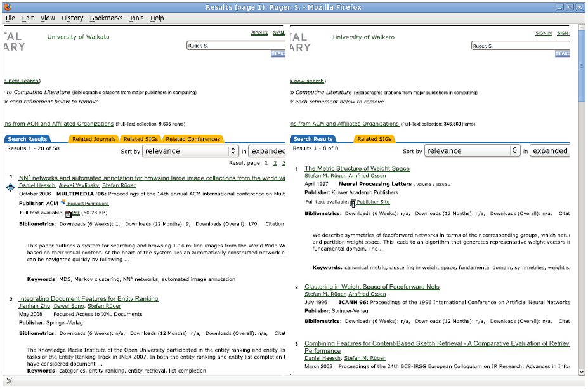The height and width of the screenshot is (389, 588).
Task: Click the Firefox icon in the title bar
Action: 8,7
